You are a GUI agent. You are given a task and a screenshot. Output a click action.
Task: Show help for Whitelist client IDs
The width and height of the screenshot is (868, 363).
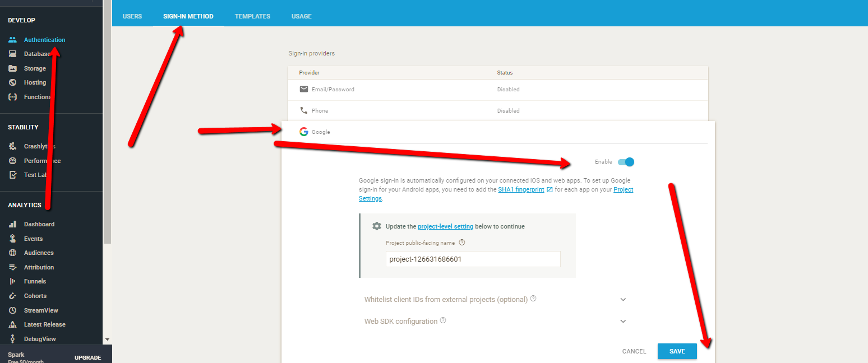[533, 299]
